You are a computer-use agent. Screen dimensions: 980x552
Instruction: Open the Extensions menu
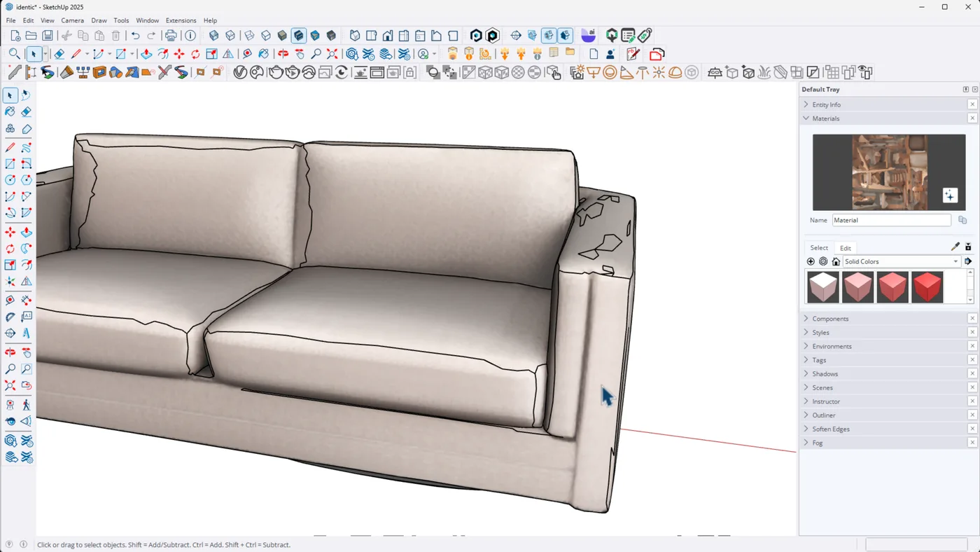[x=181, y=20]
